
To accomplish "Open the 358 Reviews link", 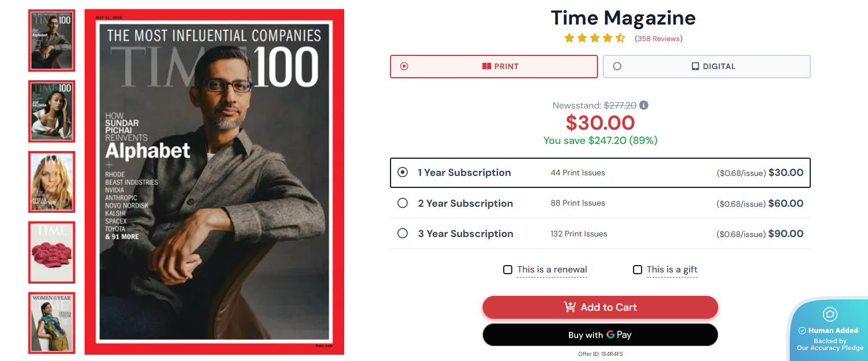I will [659, 39].
